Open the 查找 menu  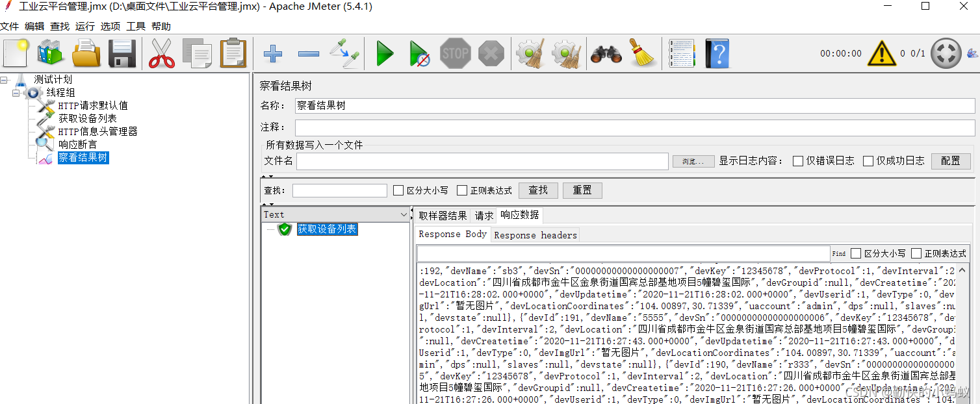pos(60,26)
